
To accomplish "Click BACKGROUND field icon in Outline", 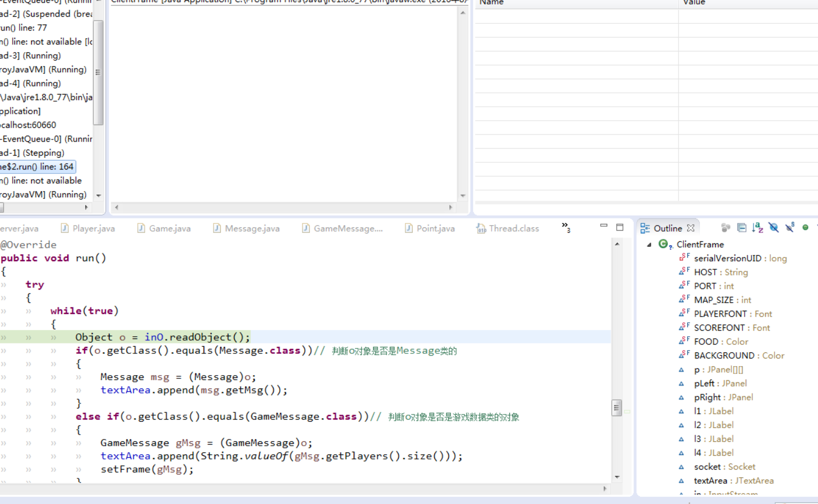I will pos(684,355).
